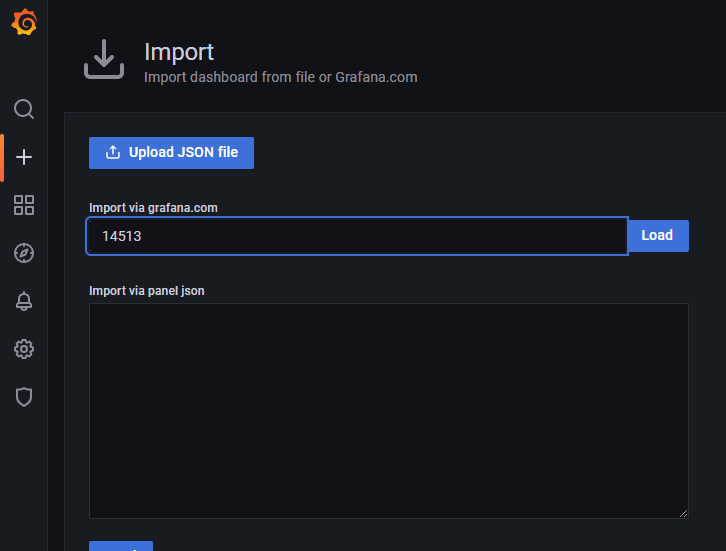This screenshot has height=551, width=726.
Task: Click the Upload JSON file button
Action: pos(171,153)
